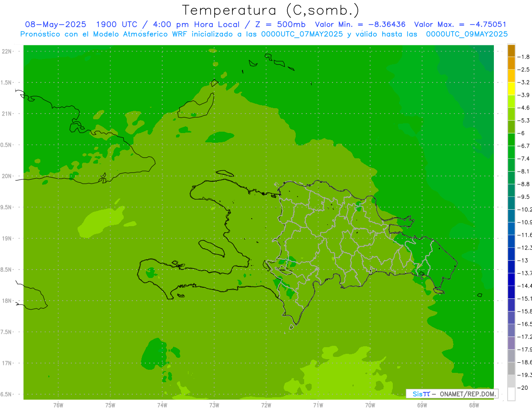Click the valid-until time '0000UTC_09MAY2025'

click(x=467, y=34)
